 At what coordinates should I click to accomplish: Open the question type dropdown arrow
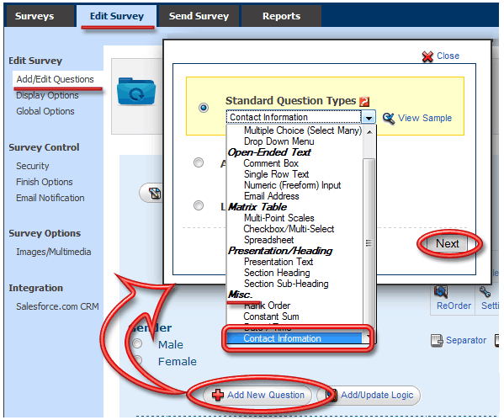[x=369, y=118]
